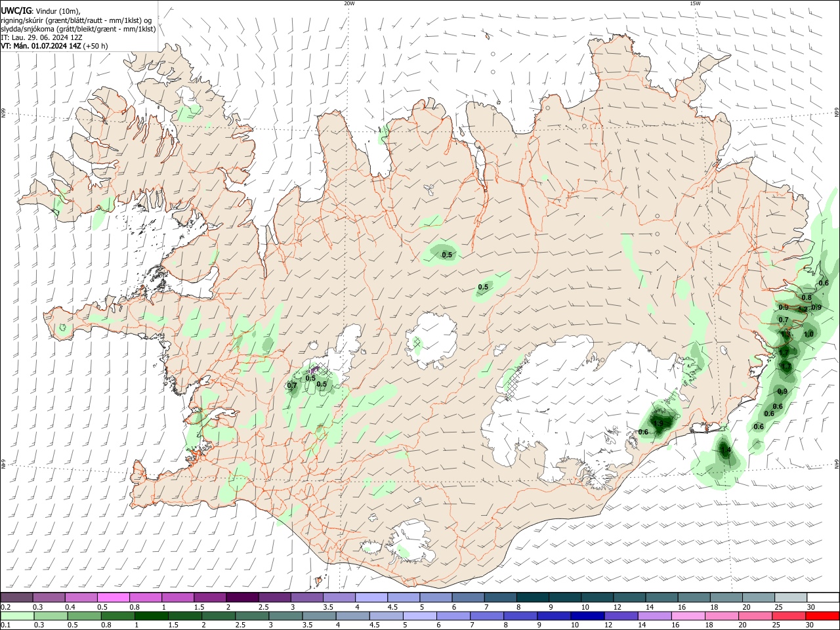Click the '0.1' label in the lower legend row

[x=5, y=625]
